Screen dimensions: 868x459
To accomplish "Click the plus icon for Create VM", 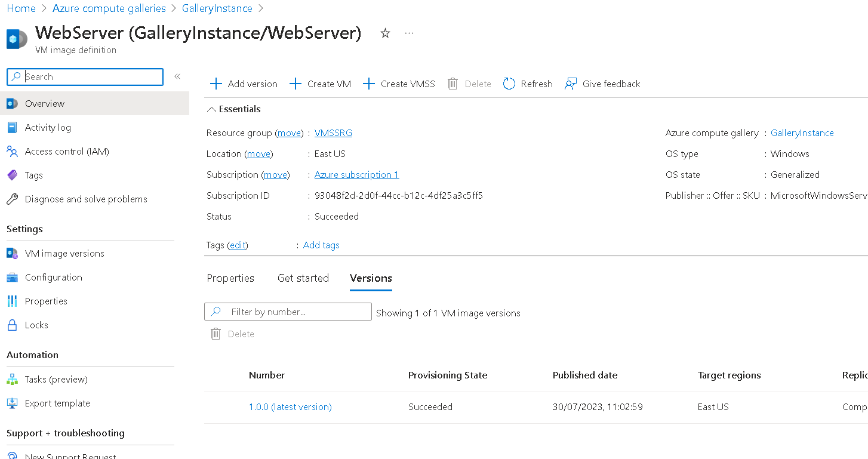I will point(296,84).
